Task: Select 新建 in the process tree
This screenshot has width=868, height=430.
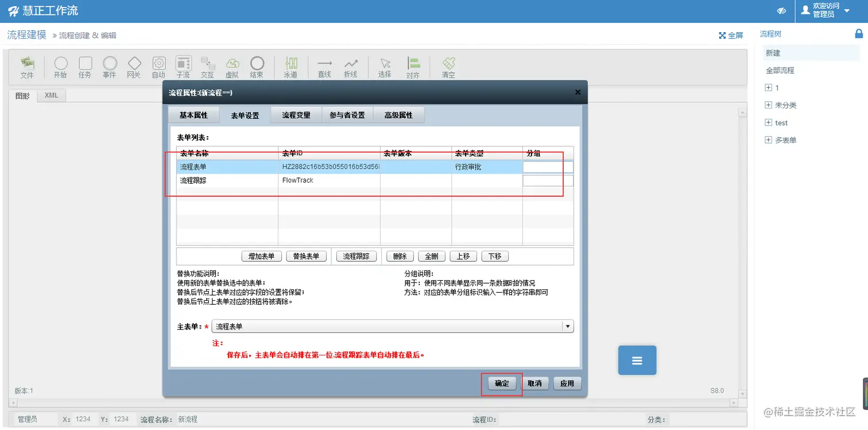Action: tap(773, 53)
